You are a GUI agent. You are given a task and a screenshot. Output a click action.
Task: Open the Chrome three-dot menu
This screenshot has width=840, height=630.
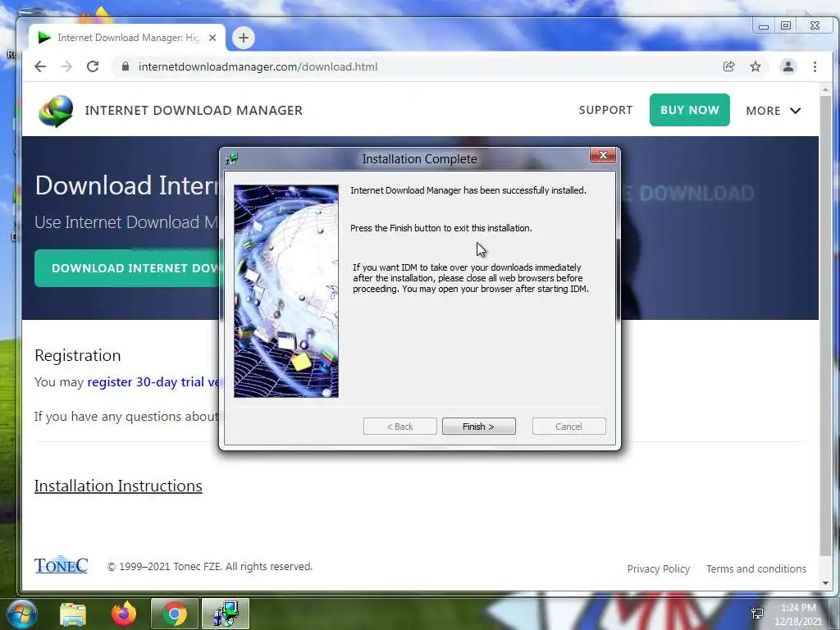click(x=815, y=66)
